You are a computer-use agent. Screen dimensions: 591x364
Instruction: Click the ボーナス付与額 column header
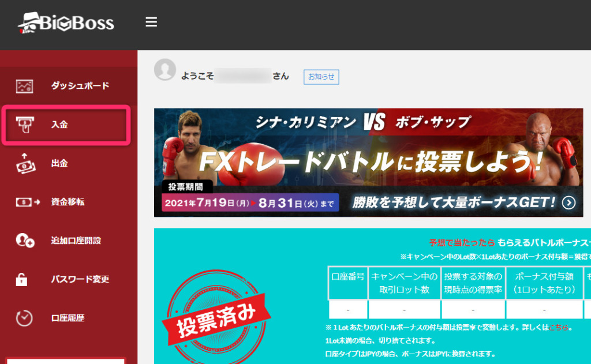click(544, 283)
